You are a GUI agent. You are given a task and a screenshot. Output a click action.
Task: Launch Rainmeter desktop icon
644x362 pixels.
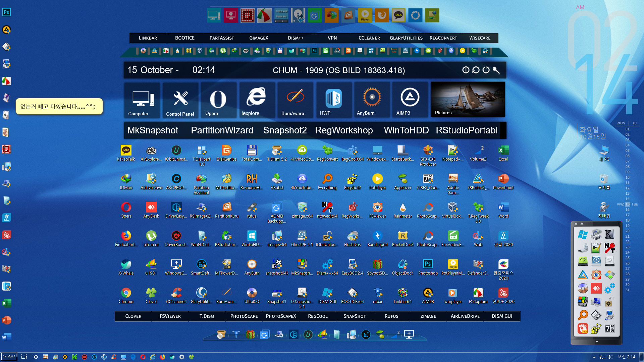[402, 210]
